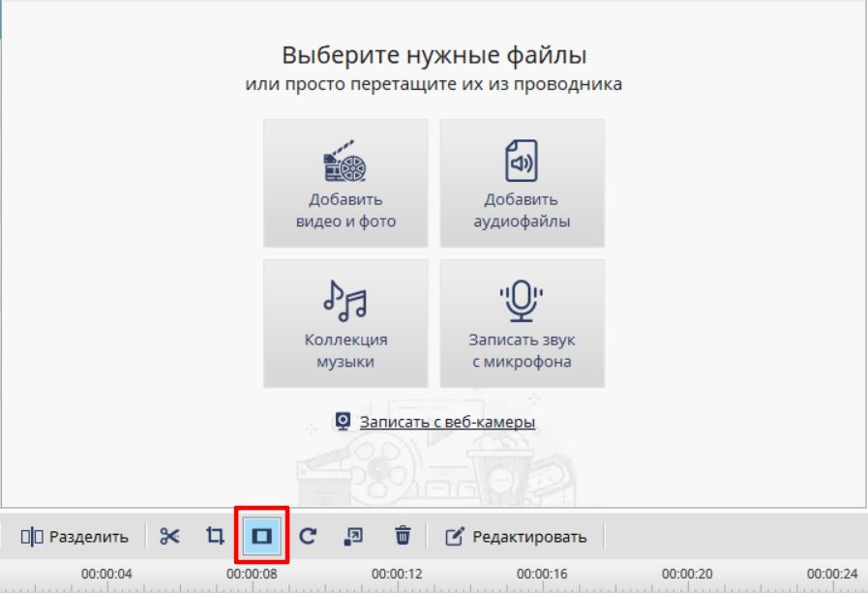Click the trash delete icon
Viewport: 868px width, 593px height.
403,536
